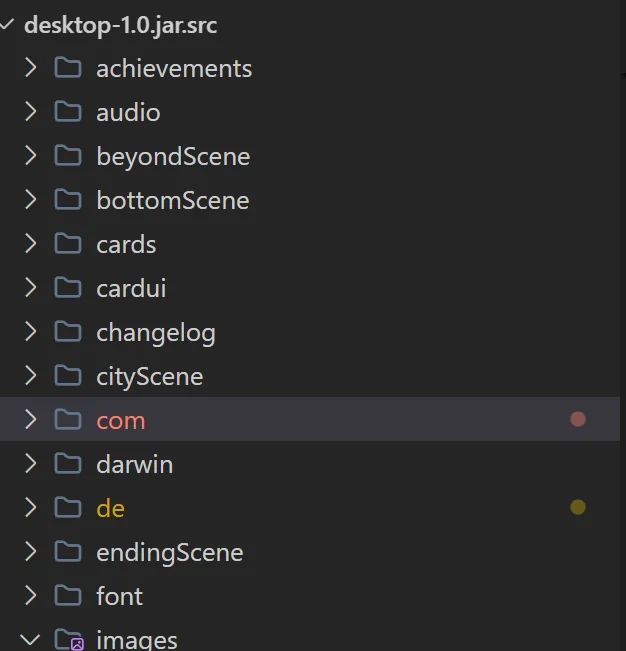Screen dimensions: 626x651
Task: Select the achievements folder name
Action: point(174,69)
